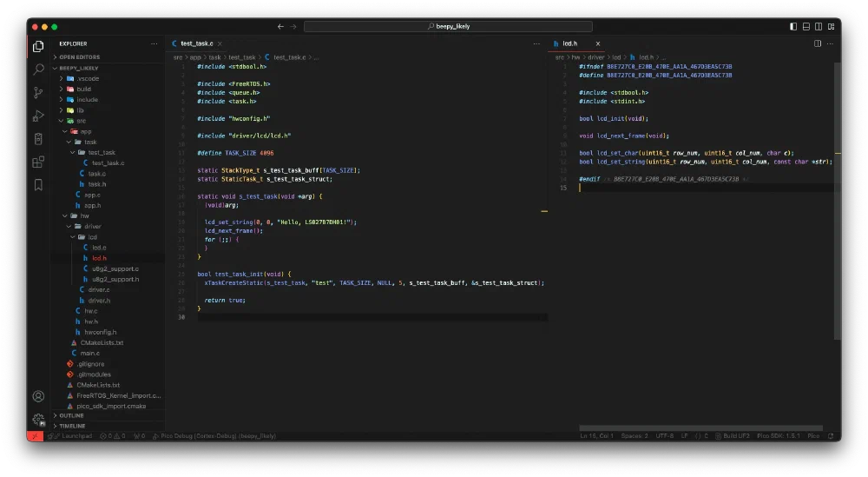The height and width of the screenshot is (477, 868).
Task: Open the Accounts menu icon
Action: pyautogui.click(x=38, y=396)
